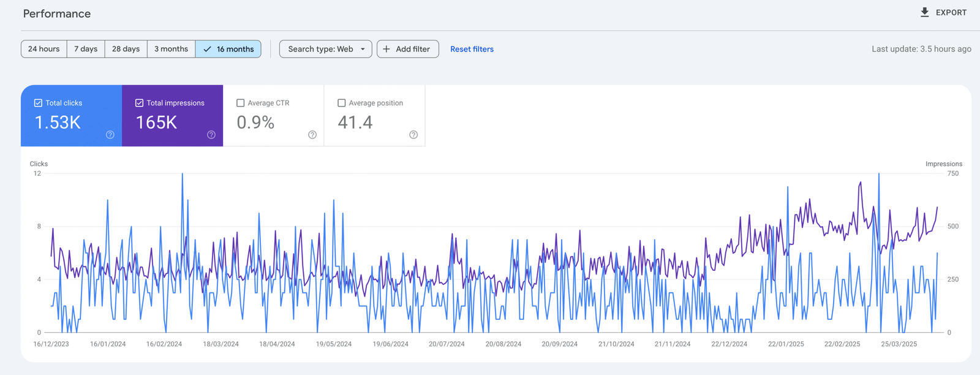This screenshot has height=375, width=980.
Task: Click the Reset filters link
Action: (x=472, y=49)
